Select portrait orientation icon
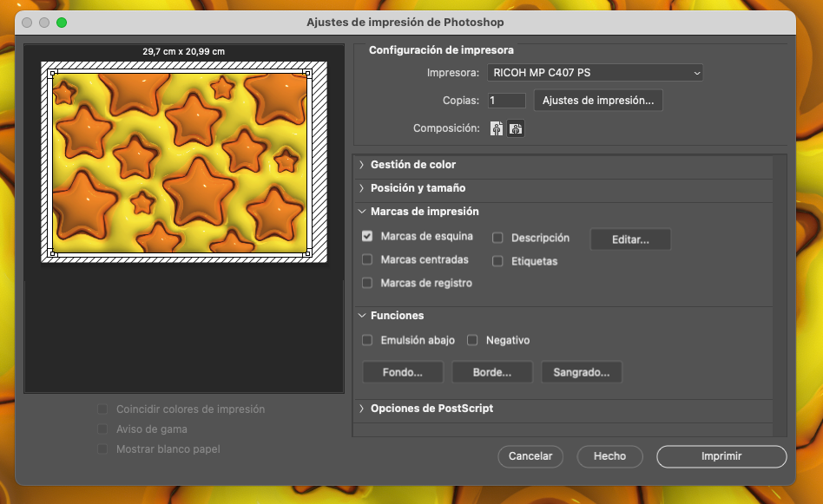 pyautogui.click(x=497, y=128)
